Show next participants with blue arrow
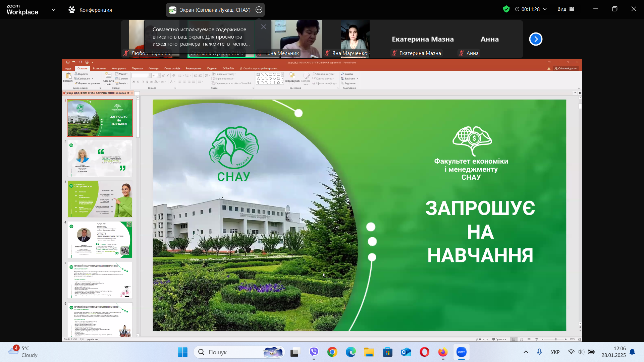 (536, 39)
